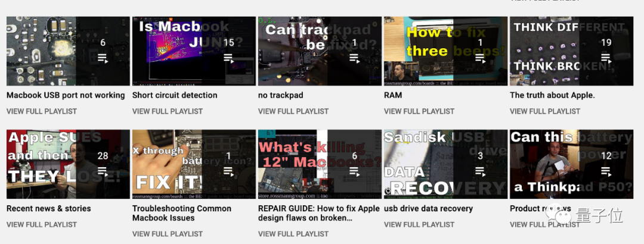
Task: Open playlist icon on usb drive data recovery thumbnail
Action: (480, 171)
